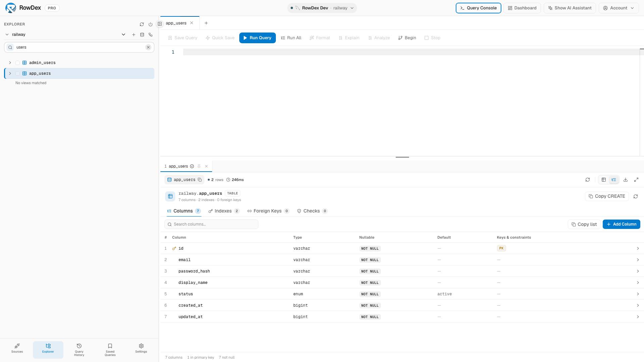Clear the users search filter
Viewport: 644px width, 362px height.
click(x=148, y=47)
